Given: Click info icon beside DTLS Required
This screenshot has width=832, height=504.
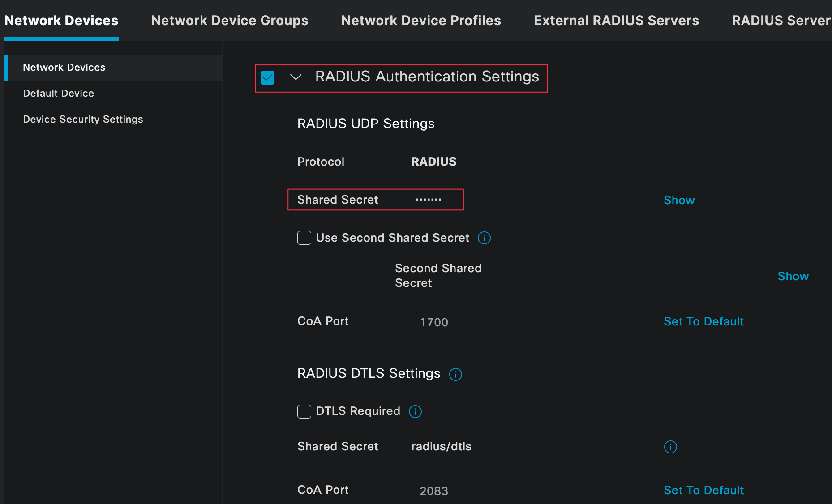Looking at the screenshot, I should [415, 411].
